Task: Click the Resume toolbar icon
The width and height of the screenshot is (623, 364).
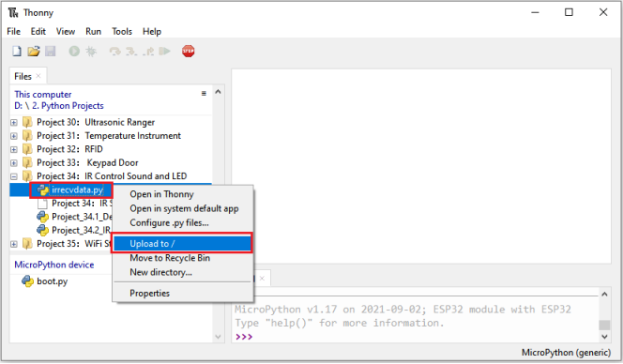Action: click(164, 52)
